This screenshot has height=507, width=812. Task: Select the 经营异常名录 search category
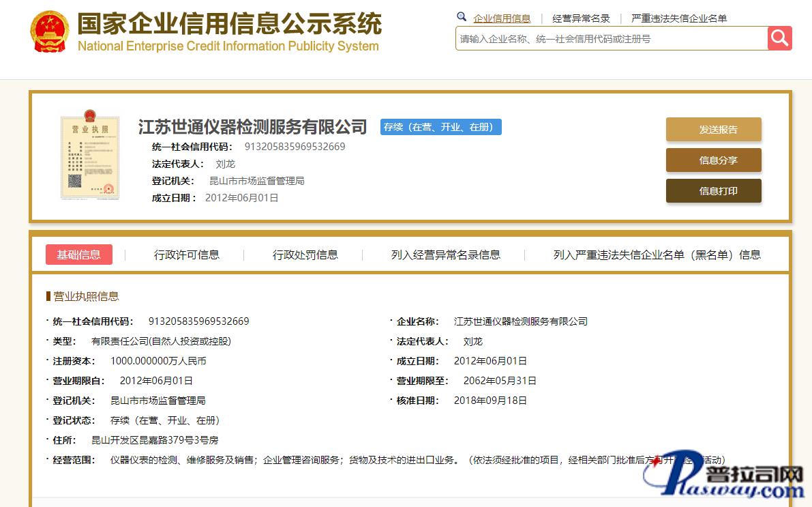pos(581,18)
